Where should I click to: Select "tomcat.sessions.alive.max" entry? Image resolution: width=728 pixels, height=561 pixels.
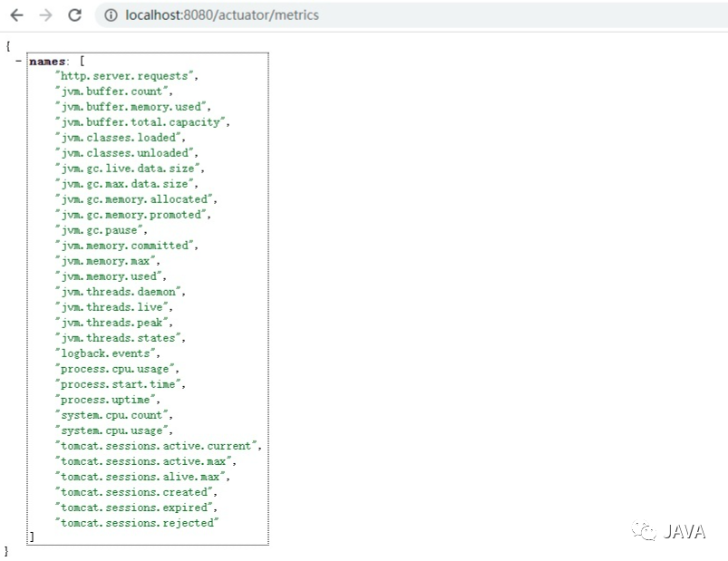pos(141,477)
